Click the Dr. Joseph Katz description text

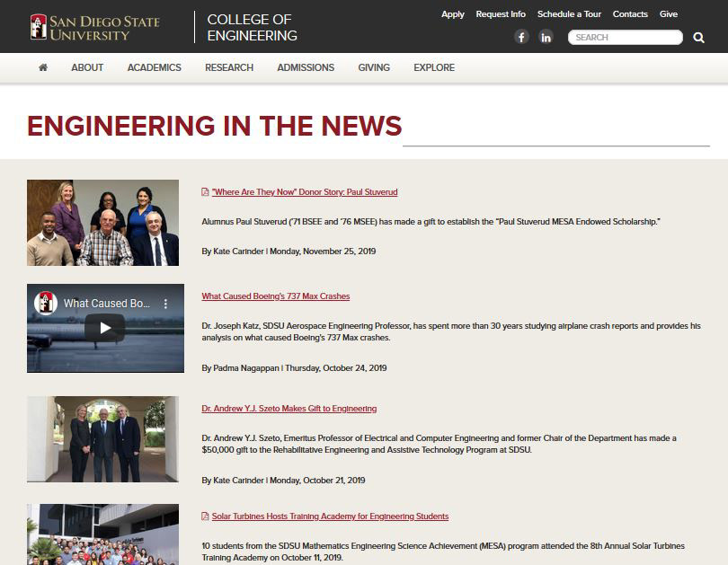click(x=451, y=331)
